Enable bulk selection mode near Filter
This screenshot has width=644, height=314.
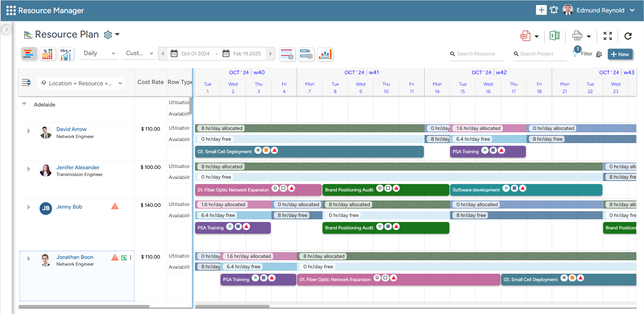click(599, 54)
